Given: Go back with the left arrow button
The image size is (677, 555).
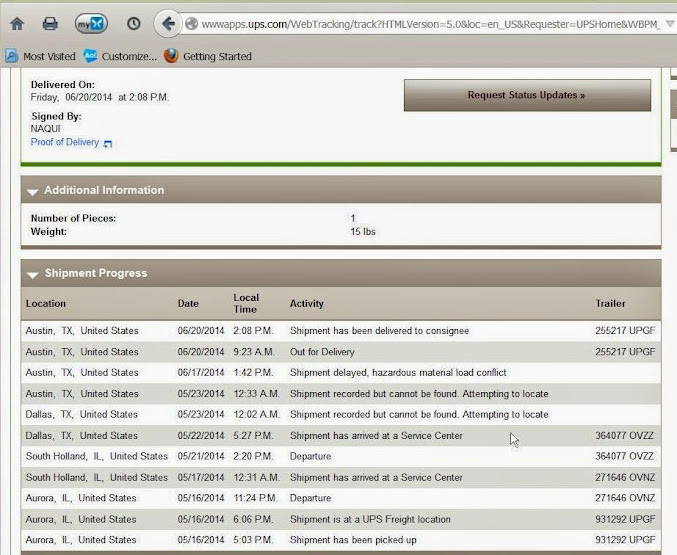Looking at the screenshot, I should pos(168,24).
